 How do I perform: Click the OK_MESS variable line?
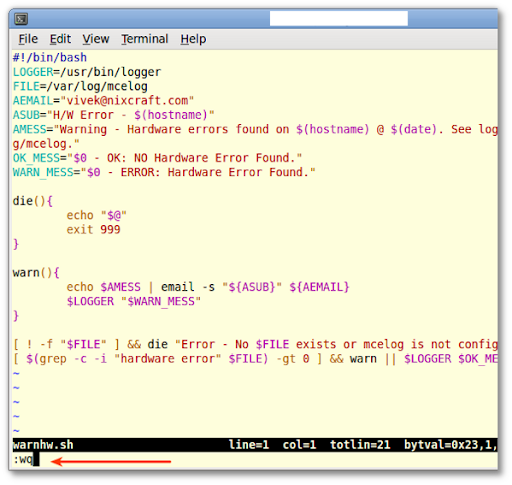pyautogui.click(x=157, y=158)
